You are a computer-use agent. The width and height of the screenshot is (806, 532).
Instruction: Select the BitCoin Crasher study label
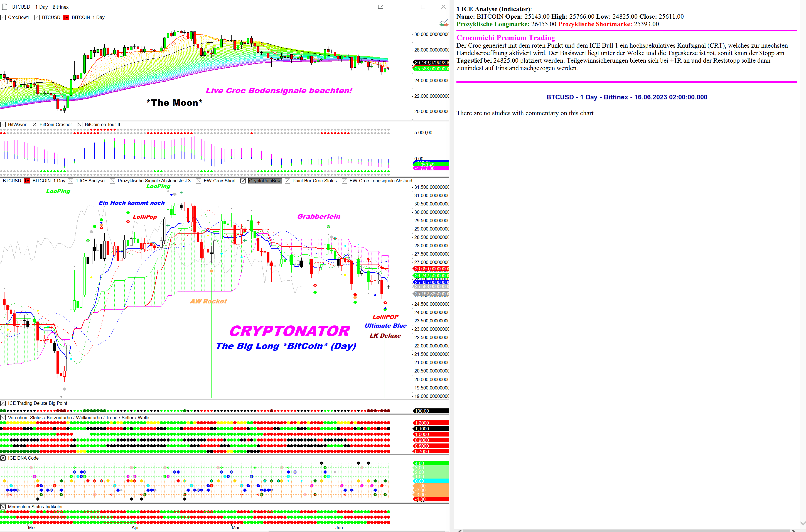56,124
